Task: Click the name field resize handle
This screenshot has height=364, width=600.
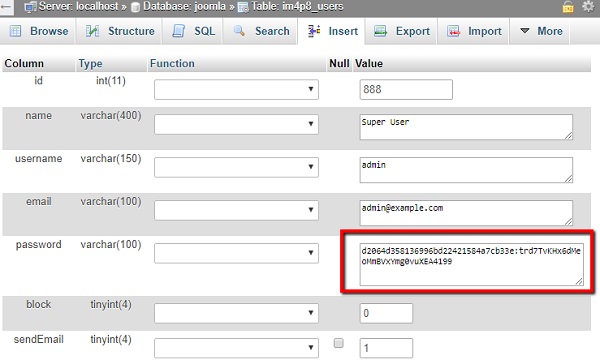Action: [x=569, y=136]
